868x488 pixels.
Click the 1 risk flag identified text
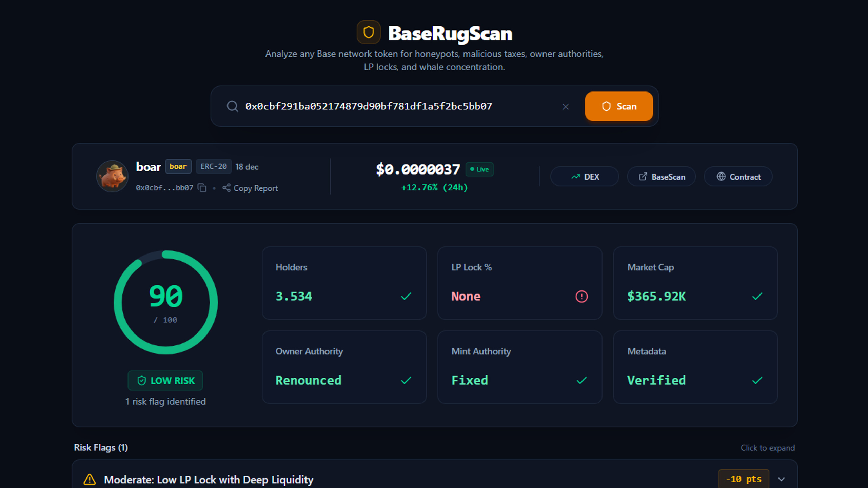pyautogui.click(x=165, y=402)
